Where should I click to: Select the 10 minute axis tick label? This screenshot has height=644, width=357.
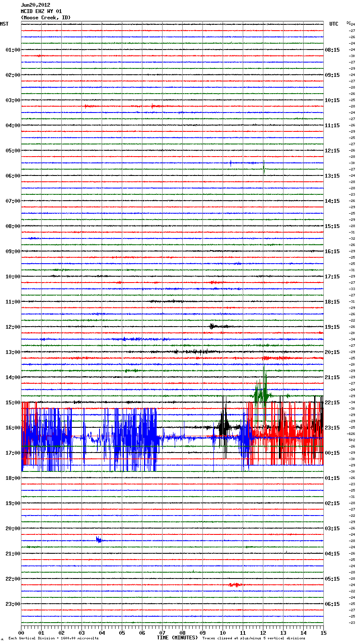tap(223, 633)
